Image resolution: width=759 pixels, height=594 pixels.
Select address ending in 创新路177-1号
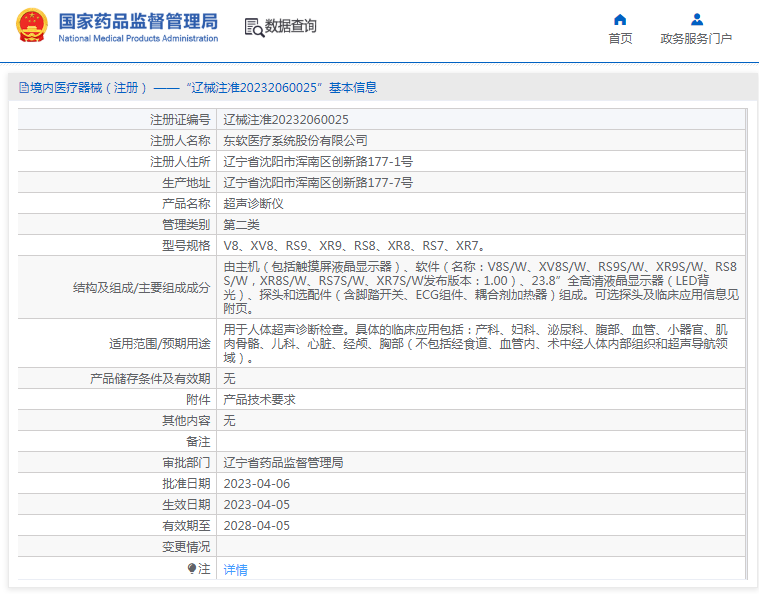click(x=318, y=162)
